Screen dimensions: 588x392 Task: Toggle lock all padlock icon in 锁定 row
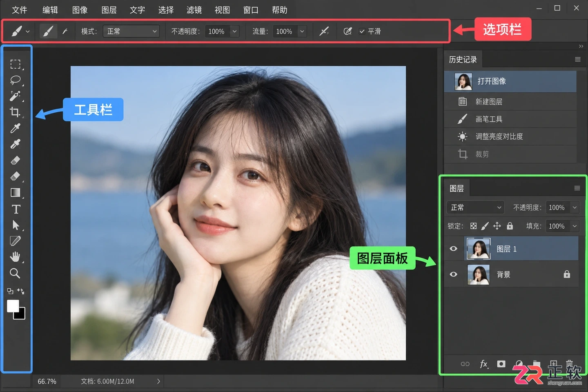[510, 226]
